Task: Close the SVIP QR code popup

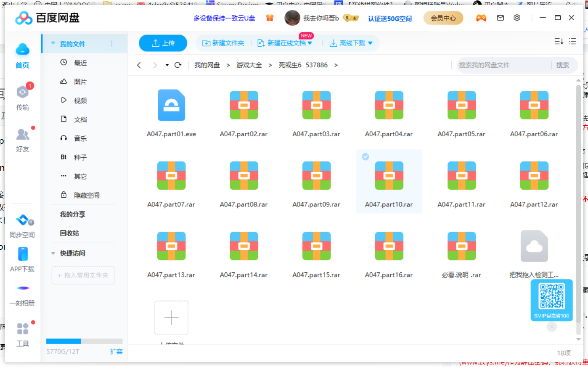Action: (552, 327)
